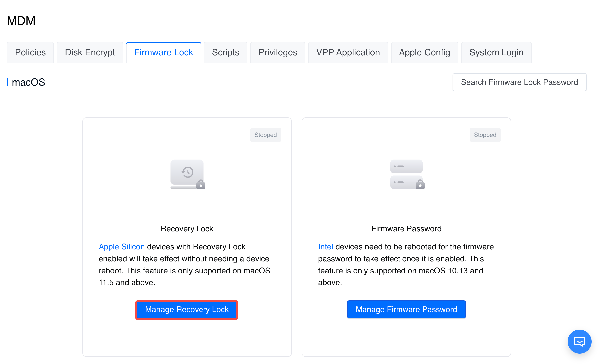The height and width of the screenshot is (364, 602).
Task: Click the Firmware Password server lock icon
Action: (x=407, y=174)
